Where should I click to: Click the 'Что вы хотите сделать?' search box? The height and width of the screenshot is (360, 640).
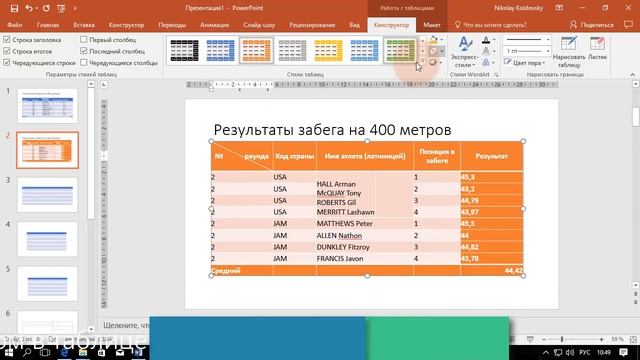(x=490, y=25)
